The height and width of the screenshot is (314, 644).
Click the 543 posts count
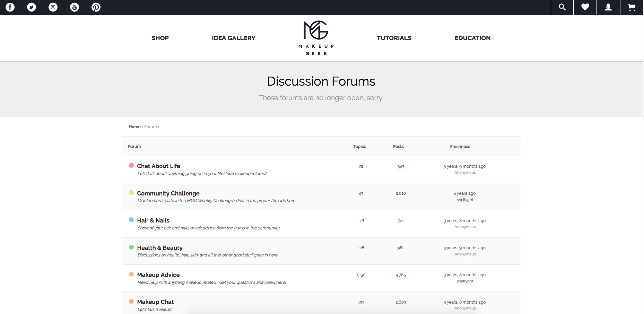(x=401, y=167)
